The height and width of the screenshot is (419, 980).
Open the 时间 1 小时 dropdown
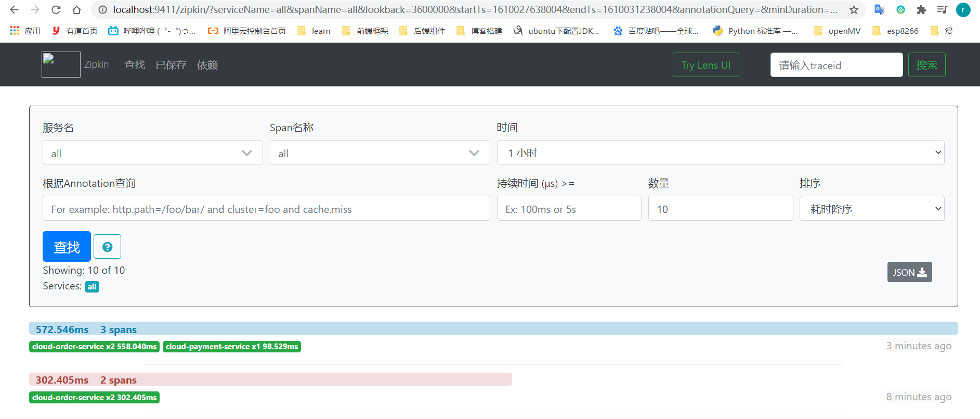pyautogui.click(x=721, y=153)
